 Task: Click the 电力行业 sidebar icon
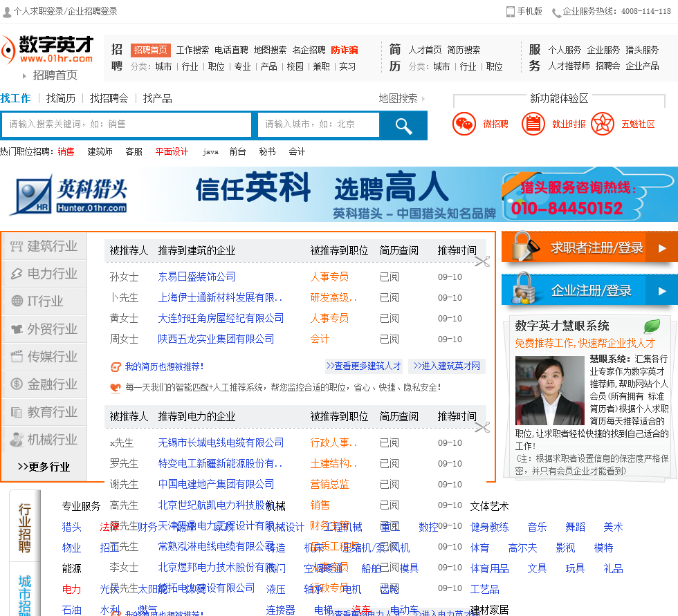tap(17, 274)
